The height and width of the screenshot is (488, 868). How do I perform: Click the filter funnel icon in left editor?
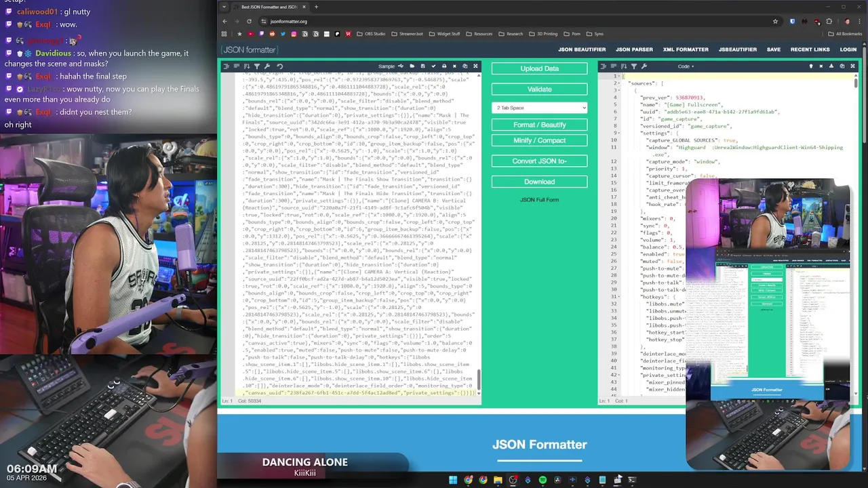point(256,66)
